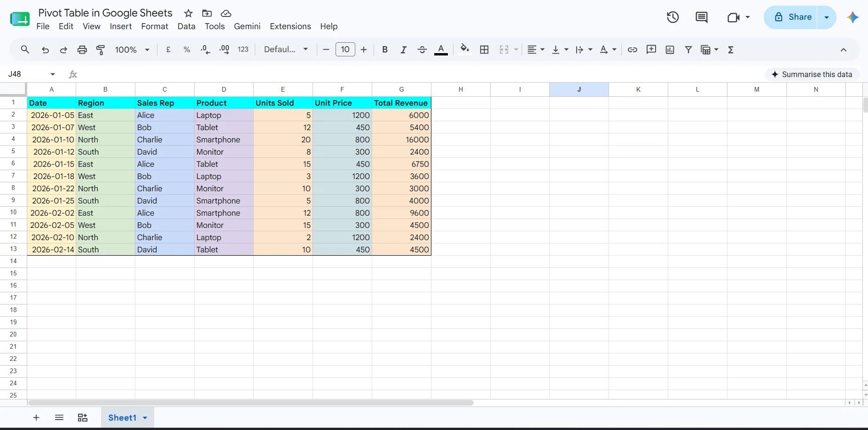Screen dimensions: 868x430
Task: Format as percent
Action: click(187, 50)
